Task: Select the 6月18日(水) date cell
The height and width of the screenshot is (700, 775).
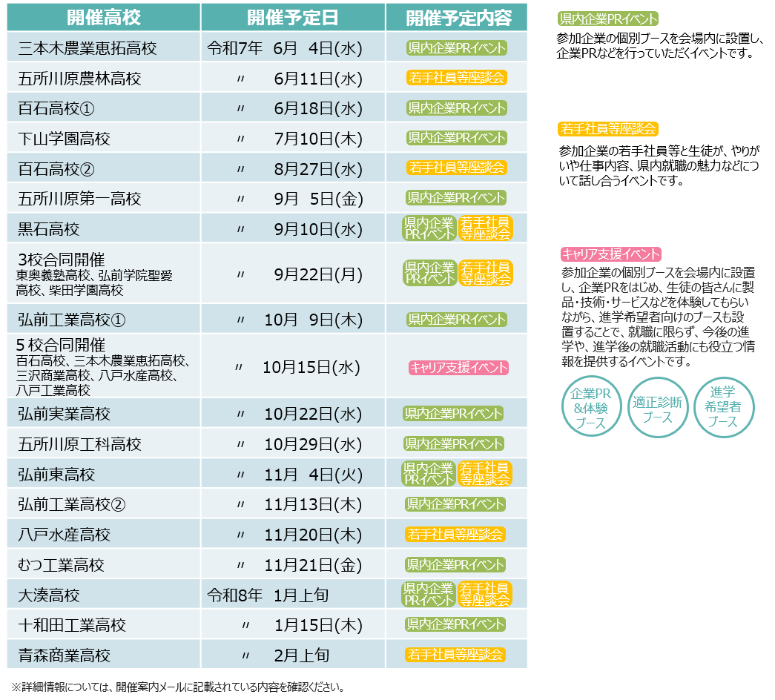Action: tap(293, 108)
